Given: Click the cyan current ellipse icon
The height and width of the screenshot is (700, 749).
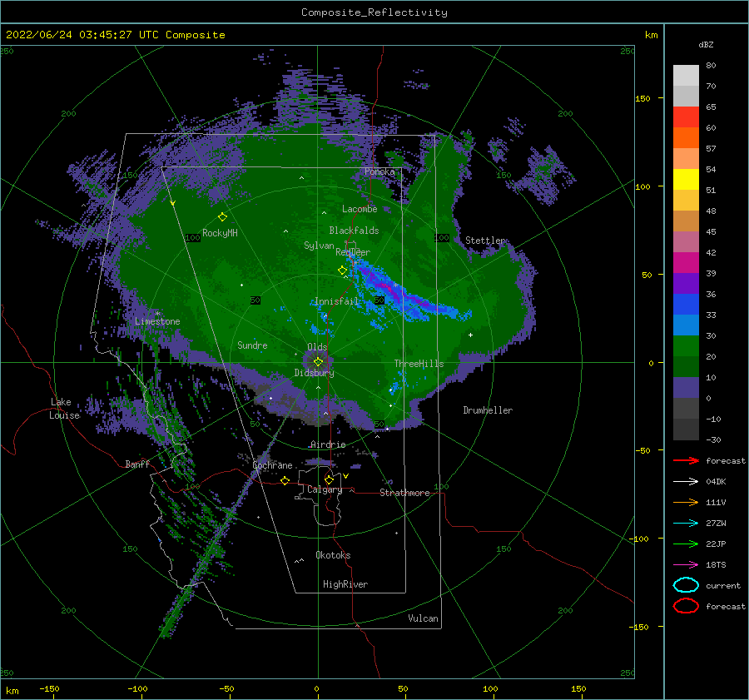Looking at the screenshot, I should click(686, 585).
